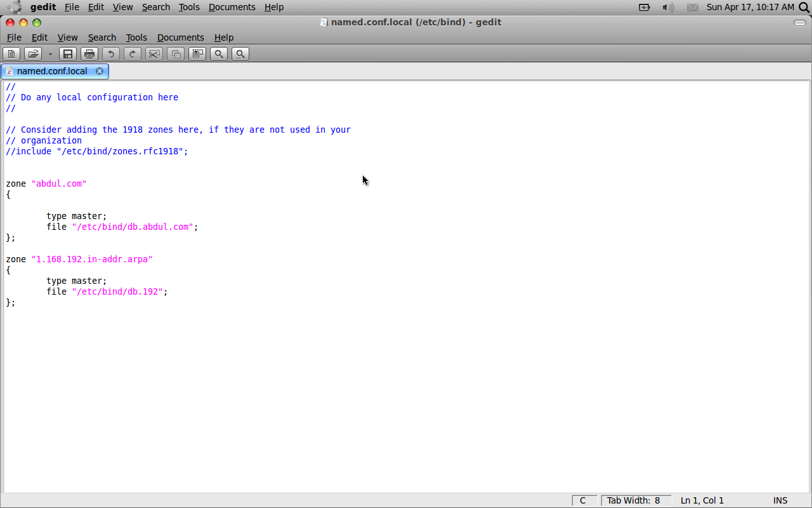Save the file using the floppy disk icon

(68, 54)
